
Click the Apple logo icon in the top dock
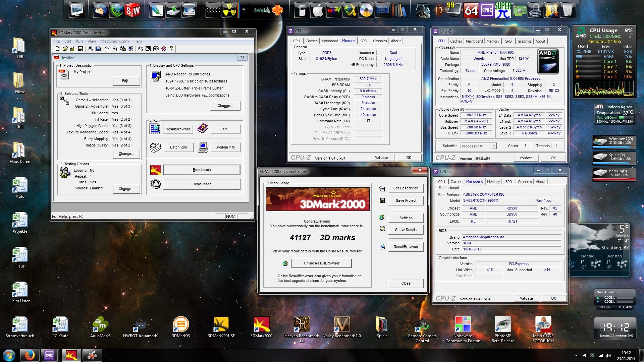click(x=318, y=10)
